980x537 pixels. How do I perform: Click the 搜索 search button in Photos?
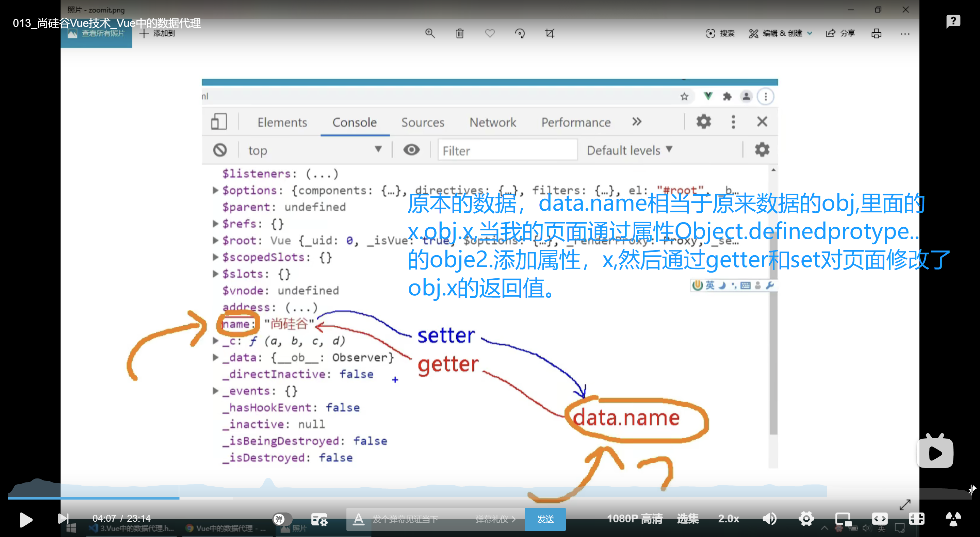pos(720,33)
